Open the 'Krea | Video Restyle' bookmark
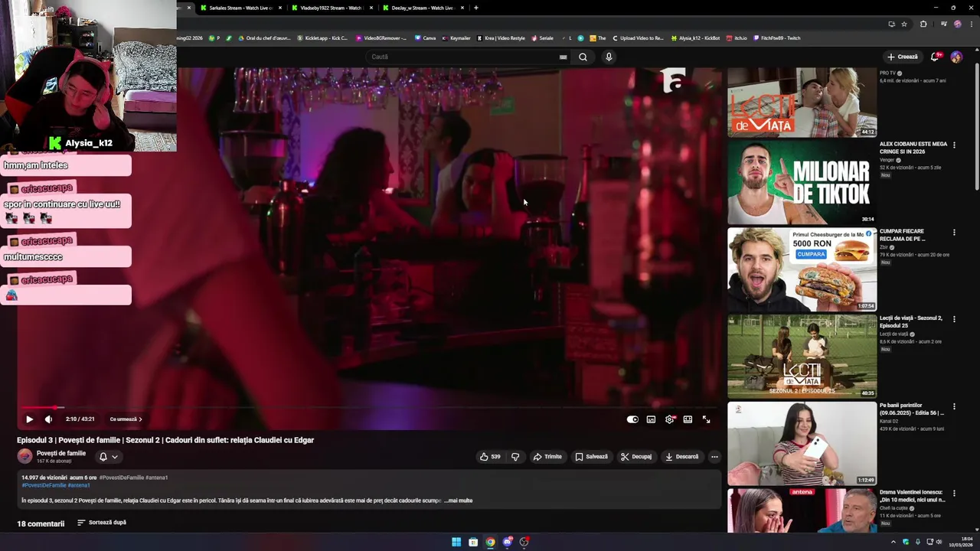The width and height of the screenshot is (980, 551). [501, 37]
